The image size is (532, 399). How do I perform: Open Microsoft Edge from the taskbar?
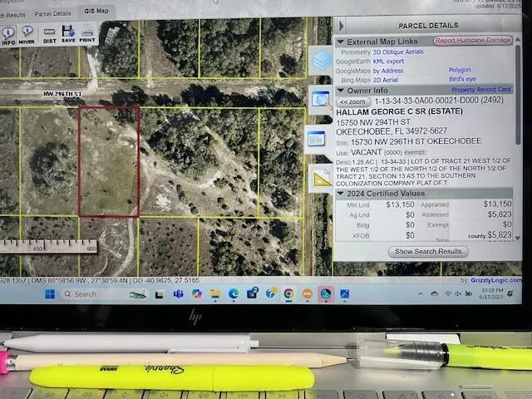234,293
